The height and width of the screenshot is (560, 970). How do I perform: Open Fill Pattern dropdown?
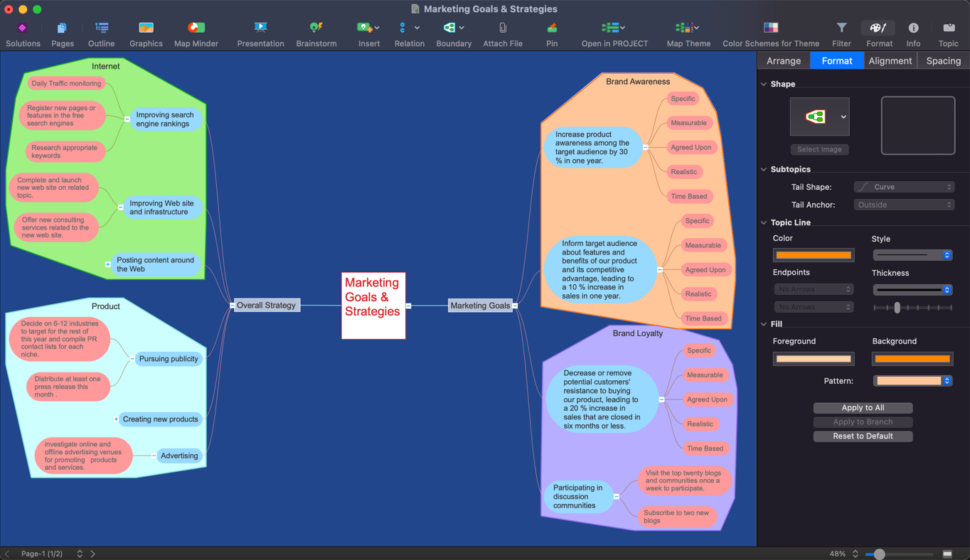[912, 381]
